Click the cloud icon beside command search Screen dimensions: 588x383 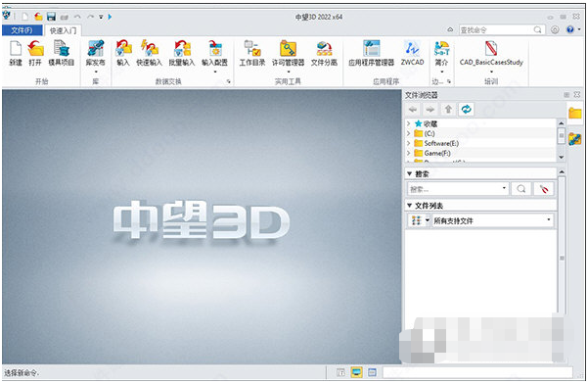pyautogui.click(x=450, y=29)
